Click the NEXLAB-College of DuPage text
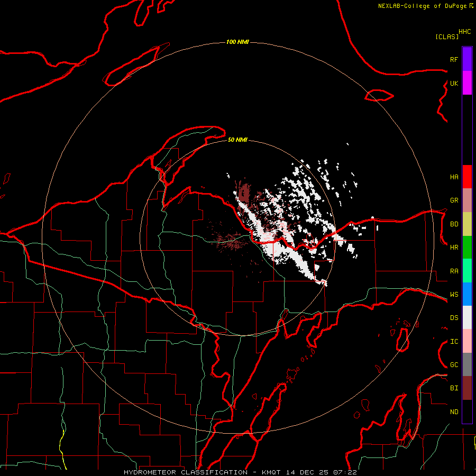The height and width of the screenshot is (476, 476). coord(422,6)
